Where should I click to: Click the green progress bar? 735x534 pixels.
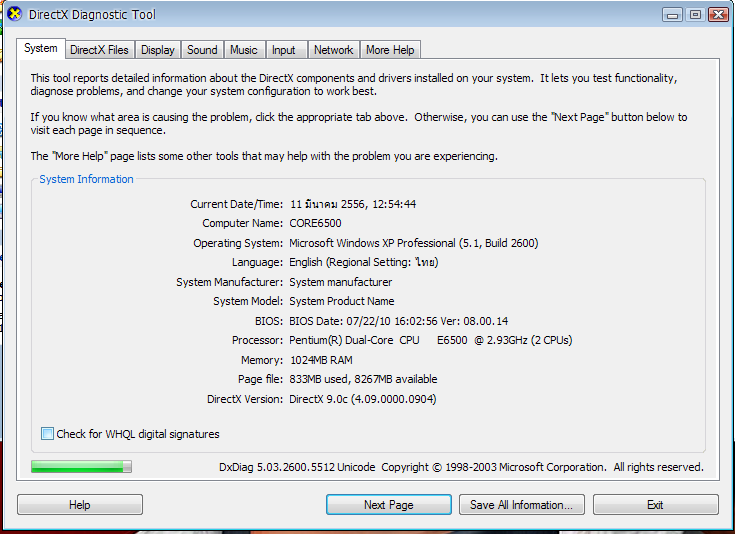(82, 466)
